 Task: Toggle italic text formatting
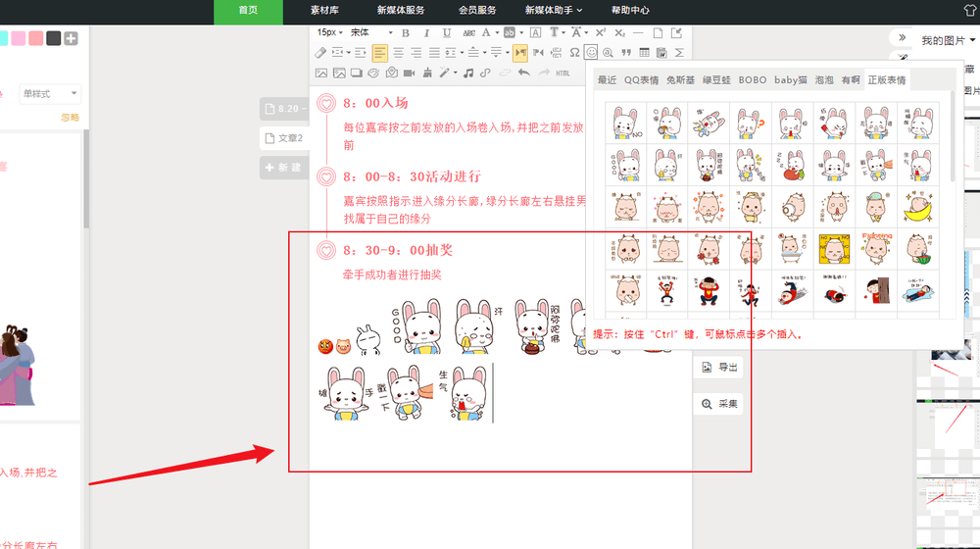426,32
